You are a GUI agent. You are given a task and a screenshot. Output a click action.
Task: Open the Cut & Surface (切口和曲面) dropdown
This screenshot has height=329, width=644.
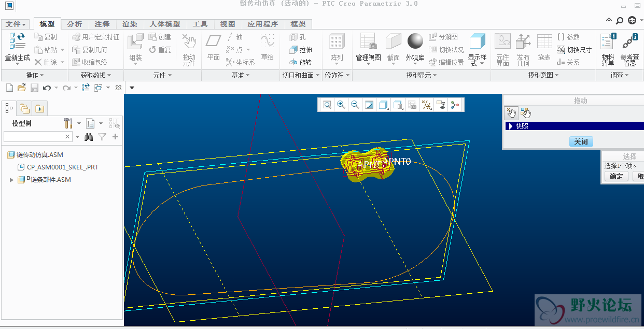pyautogui.click(x=301, y=75)
